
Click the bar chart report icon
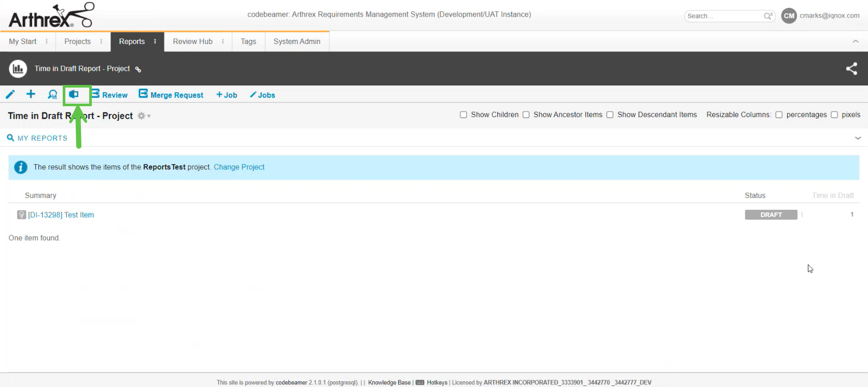point(18,69)
